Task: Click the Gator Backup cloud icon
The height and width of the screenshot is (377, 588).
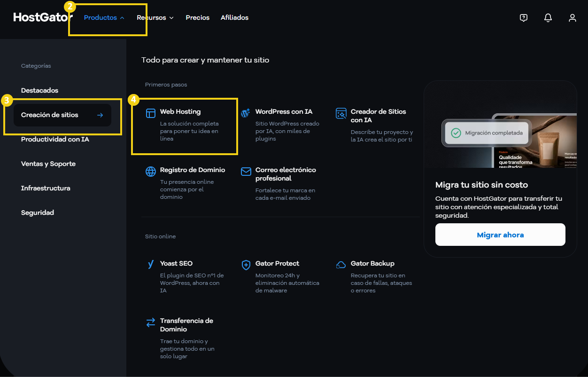Action: [341, 265]
